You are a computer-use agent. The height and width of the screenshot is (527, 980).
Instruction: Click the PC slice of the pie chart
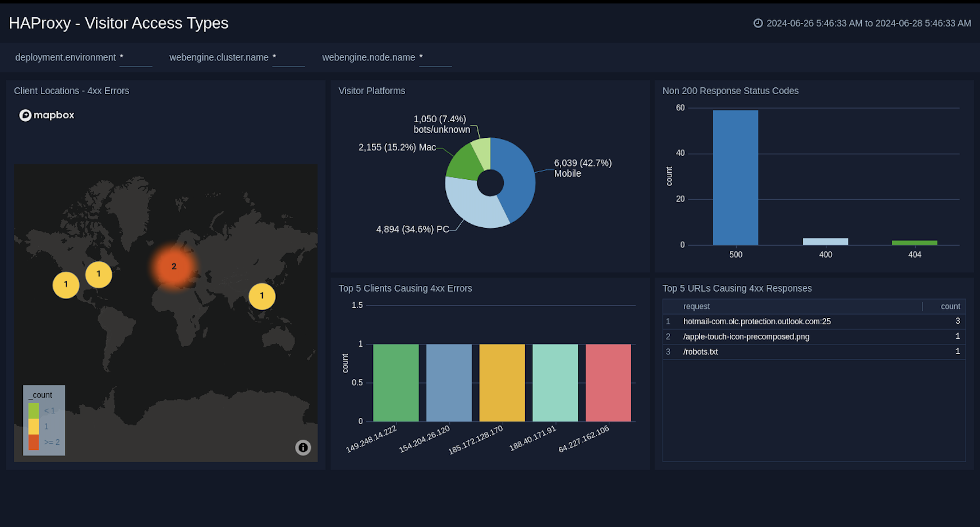click(473, 204)
